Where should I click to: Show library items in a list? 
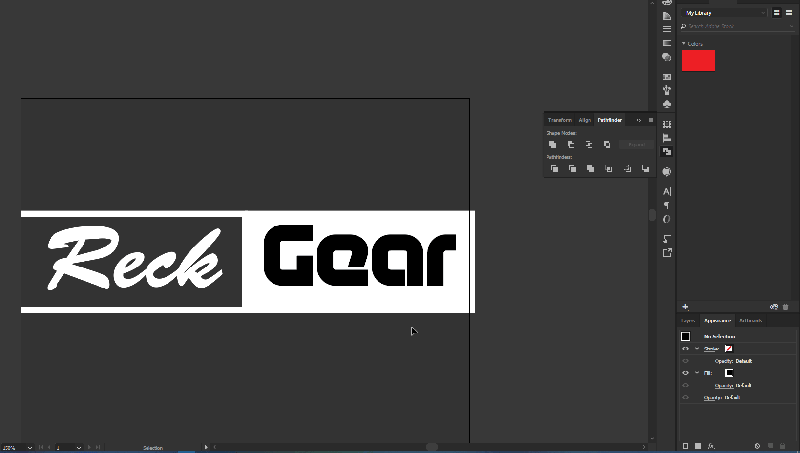789,13
